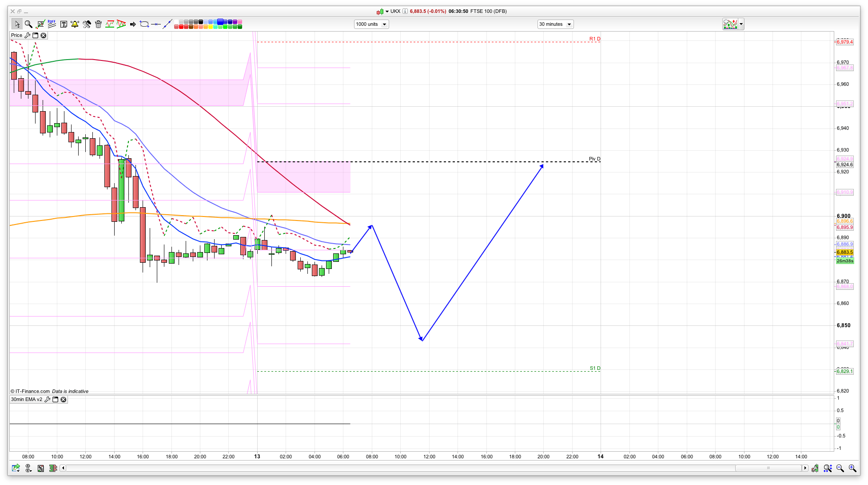
Task: Open the 1000 units dropdown
Action: click(371, 24)
